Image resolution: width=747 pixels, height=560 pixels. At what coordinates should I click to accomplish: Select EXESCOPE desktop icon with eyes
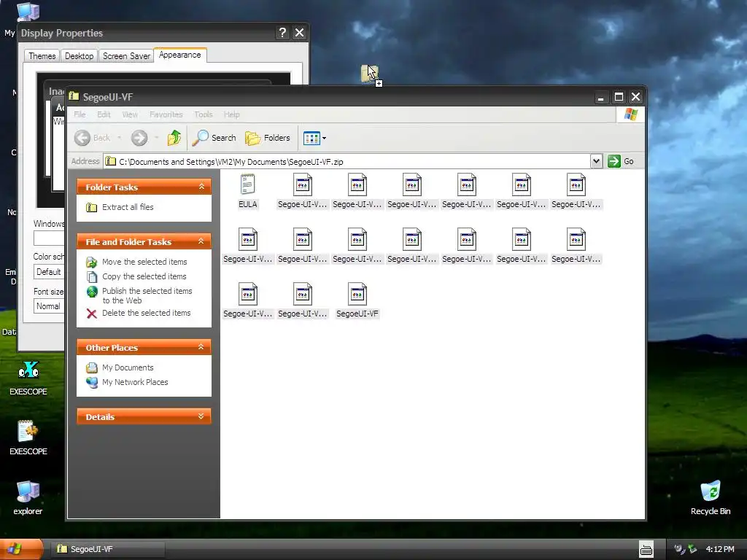(x=28, y=378)
